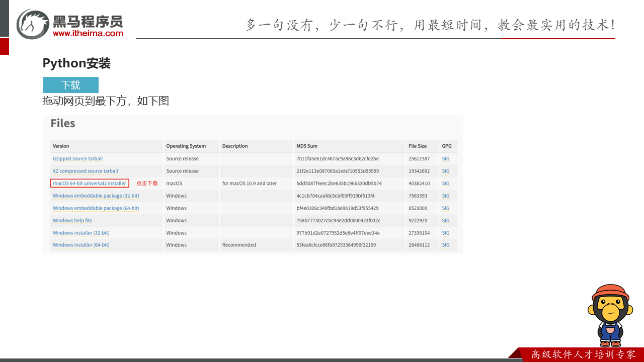The height and width of the screenshot is (362, 644).
Task: Click the Files section heading
Action: [62, 124]
